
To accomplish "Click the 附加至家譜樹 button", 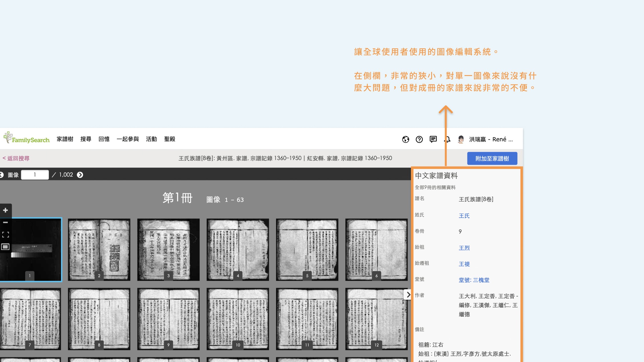I will click(x=492, y=158).
